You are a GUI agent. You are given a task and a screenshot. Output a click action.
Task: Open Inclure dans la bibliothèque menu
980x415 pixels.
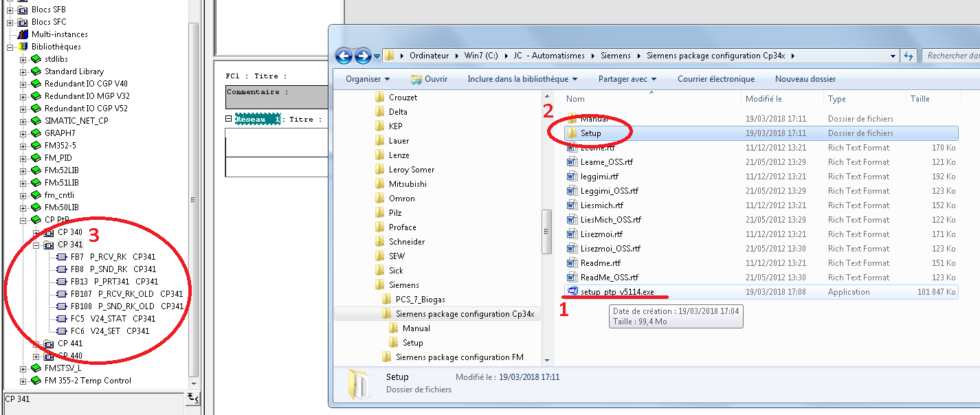click(522, 79)
